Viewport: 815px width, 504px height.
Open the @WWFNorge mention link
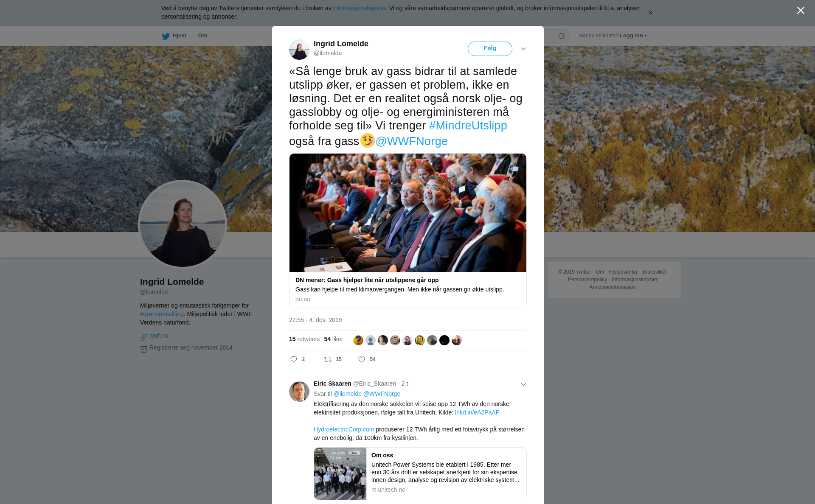[x=411, y=141]
